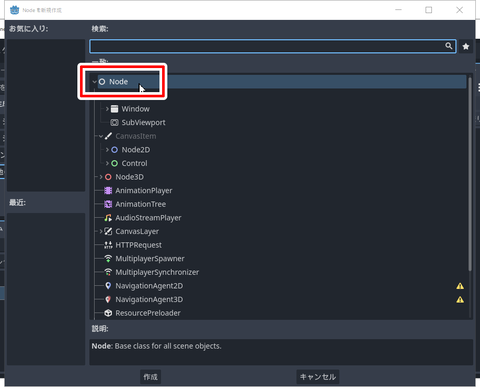This screenshot has height=391, width=480.
Task: Select the NavigationAgent3D row text
Action: pos(149,299)
